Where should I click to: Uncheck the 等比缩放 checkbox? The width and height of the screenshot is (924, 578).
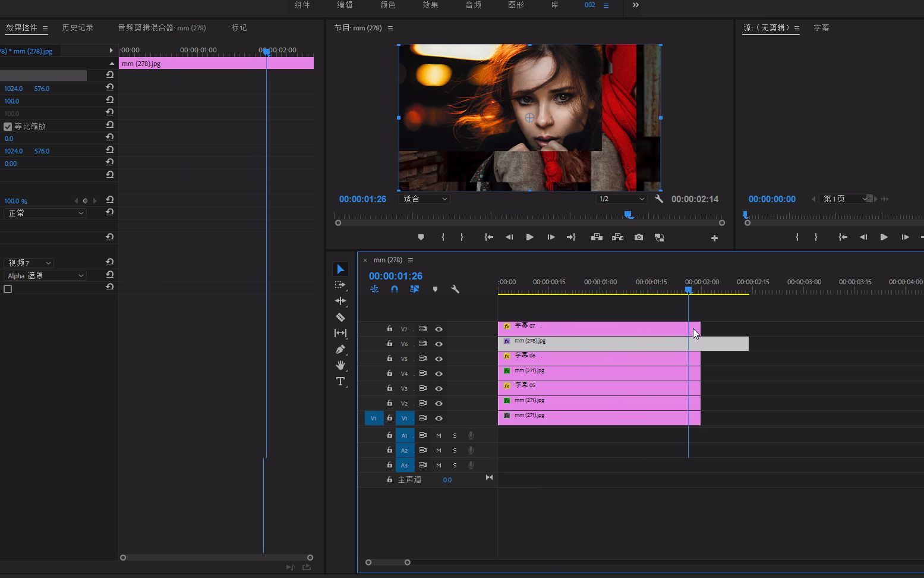(8, 127)
